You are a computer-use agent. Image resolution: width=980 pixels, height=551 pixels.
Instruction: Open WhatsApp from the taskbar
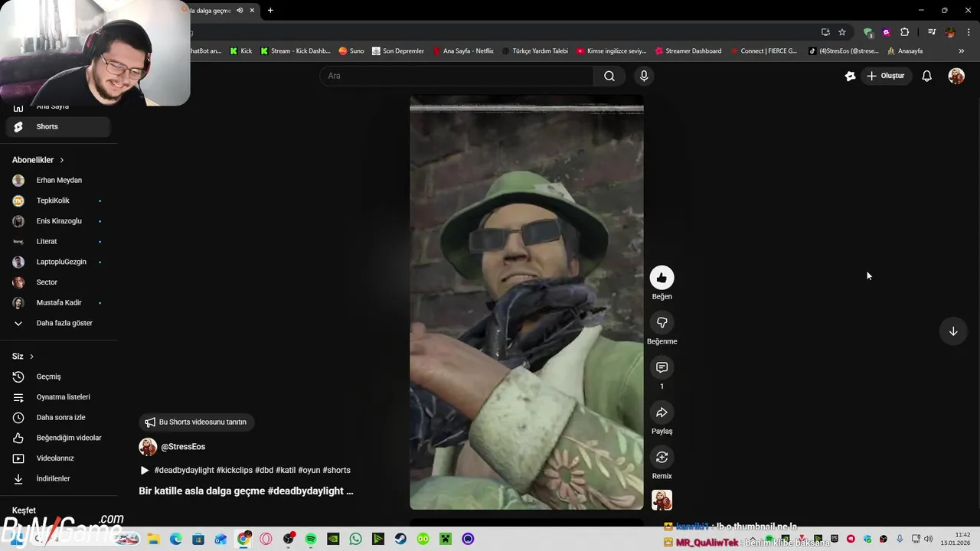click(355, 540)
